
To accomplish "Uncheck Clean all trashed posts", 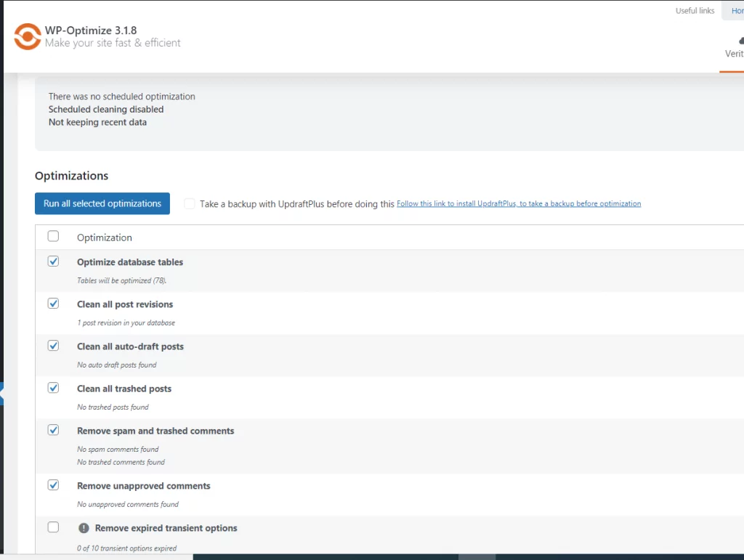I will [53, 388].
